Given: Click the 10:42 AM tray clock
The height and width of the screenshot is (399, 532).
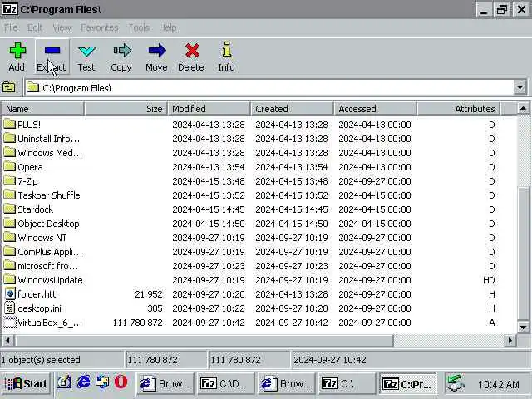Looking at the screenshot, I should tap(499, 384).
